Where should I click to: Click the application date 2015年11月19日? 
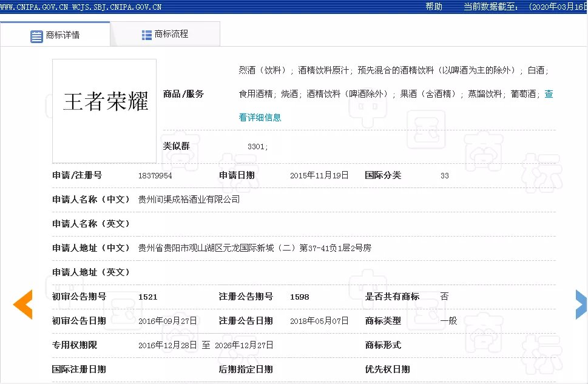pos(319,175)
